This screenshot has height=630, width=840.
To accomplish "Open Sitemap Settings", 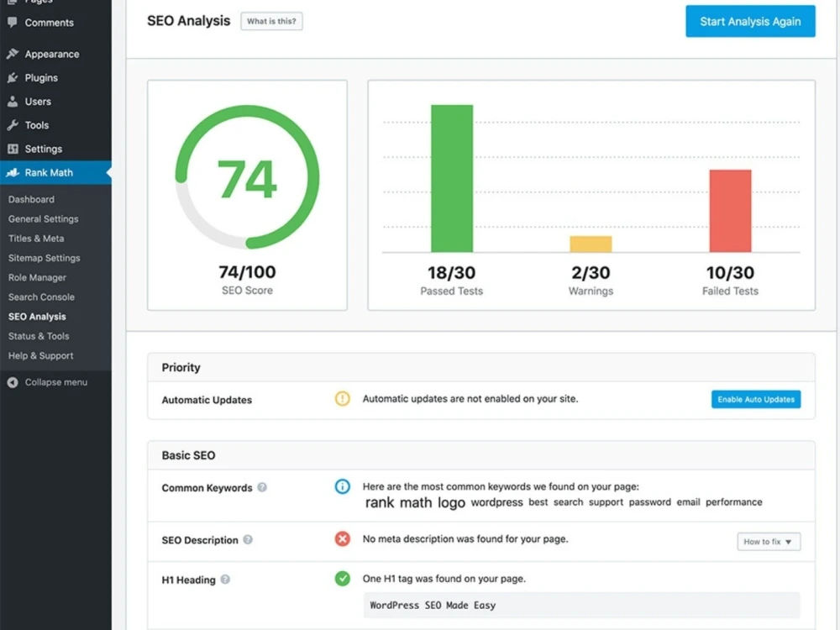I will click(44, 258).
